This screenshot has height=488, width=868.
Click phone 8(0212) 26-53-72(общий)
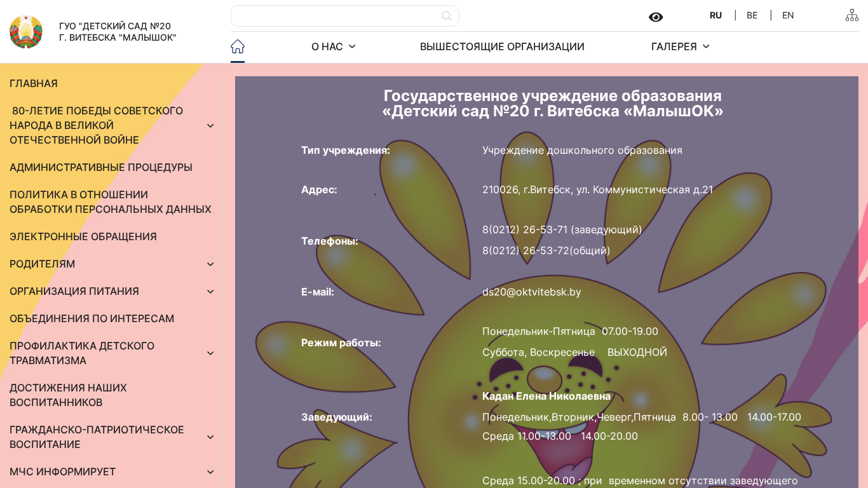(x=546, y=250)
